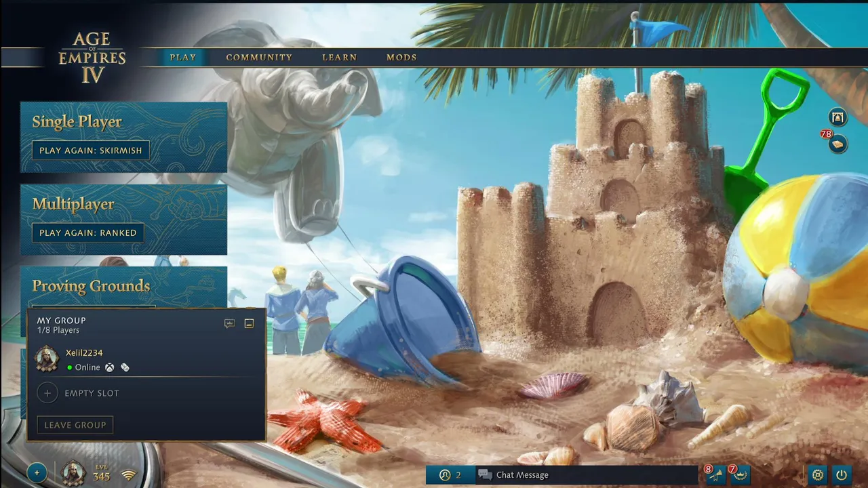Select the Proving Grounds heading
Screen dimensions: 868x488
91,286
